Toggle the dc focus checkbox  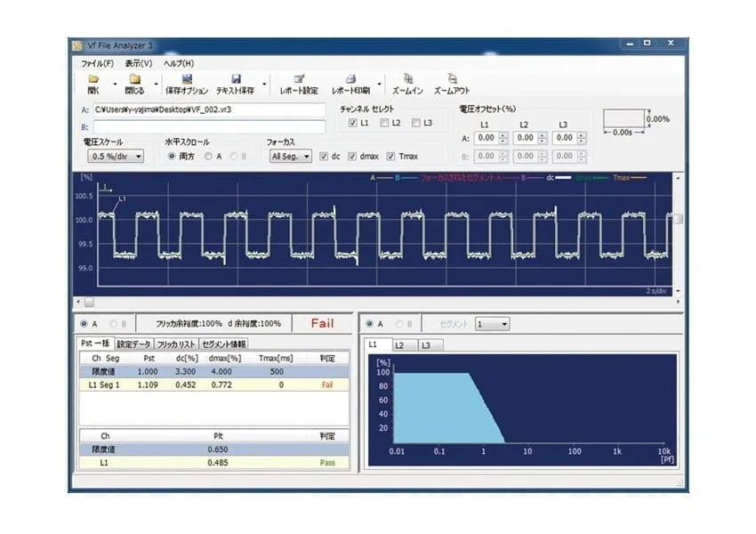point(324,157)
